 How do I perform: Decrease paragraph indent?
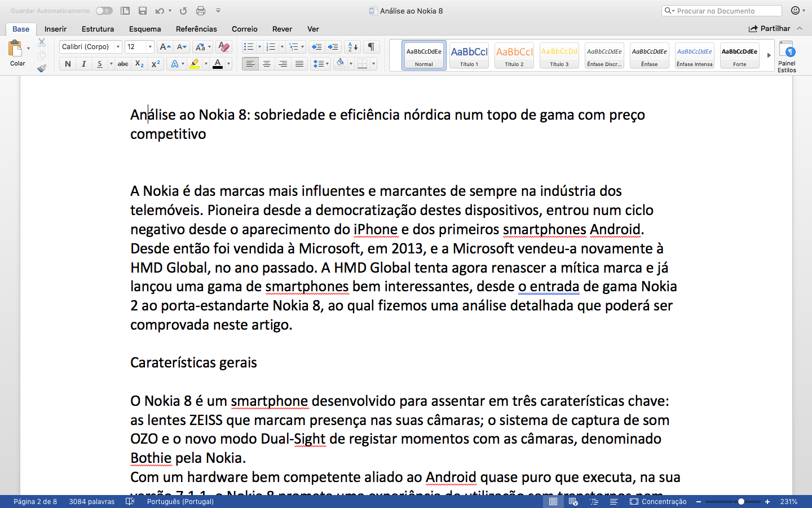pos(317,47)
